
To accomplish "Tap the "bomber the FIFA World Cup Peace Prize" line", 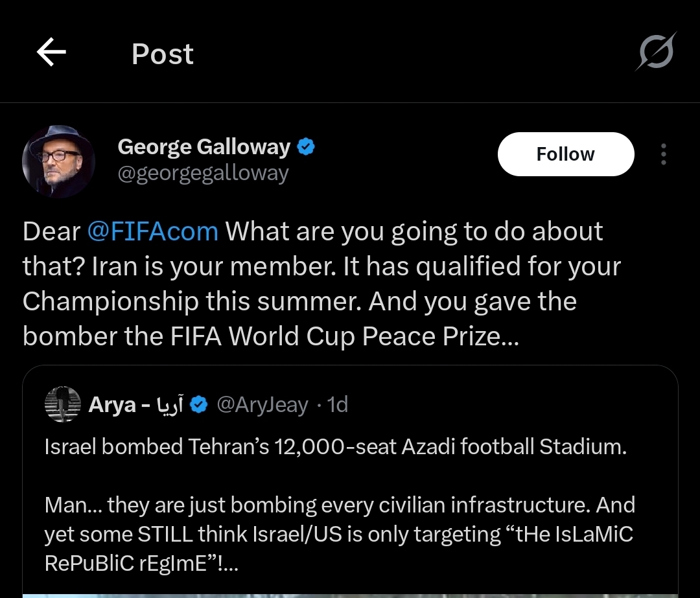I will pyautogui.click(x=270, y=336).
